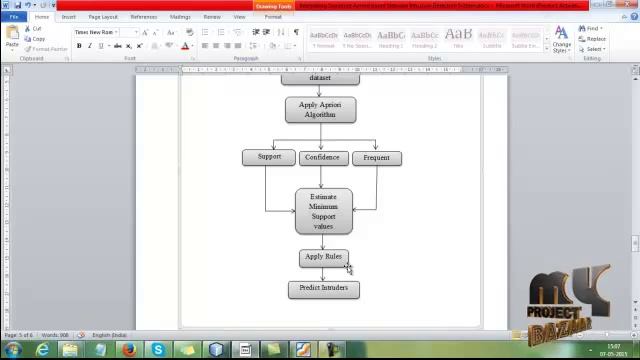Click the Align Text Left icon
Screen dimensions: 640x360
[205, 46]
